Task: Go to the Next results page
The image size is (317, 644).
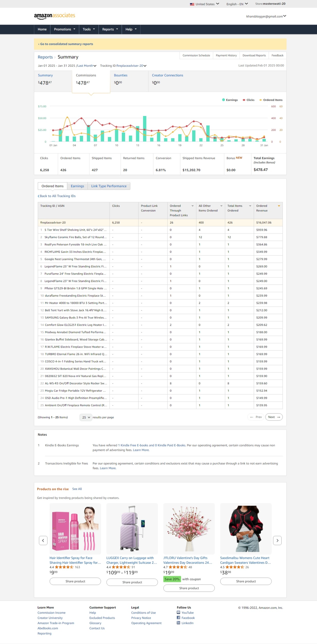Action: (x=274, y=417)
